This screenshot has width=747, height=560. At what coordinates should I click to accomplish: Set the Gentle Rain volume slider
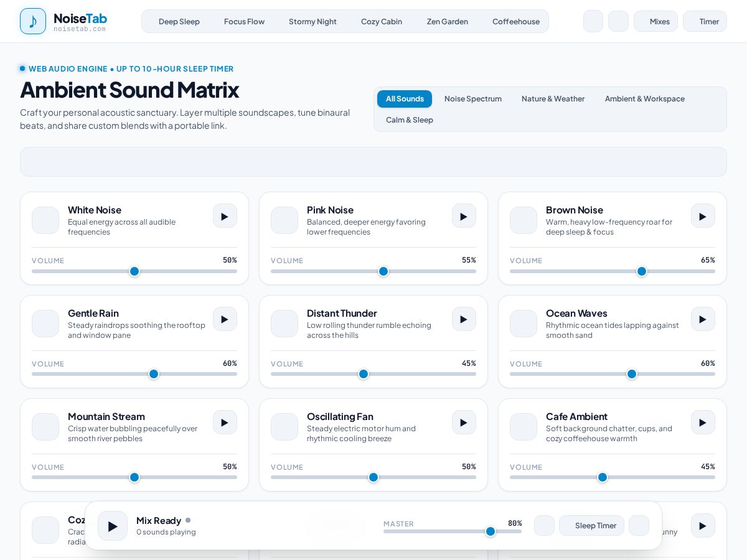coord(134,374)
